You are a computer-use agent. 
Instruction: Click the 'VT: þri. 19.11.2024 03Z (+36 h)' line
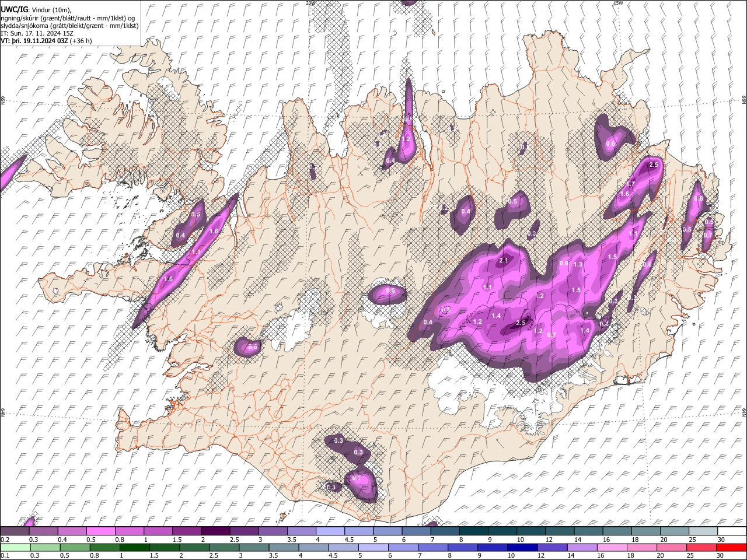click(x=47, y=41)
